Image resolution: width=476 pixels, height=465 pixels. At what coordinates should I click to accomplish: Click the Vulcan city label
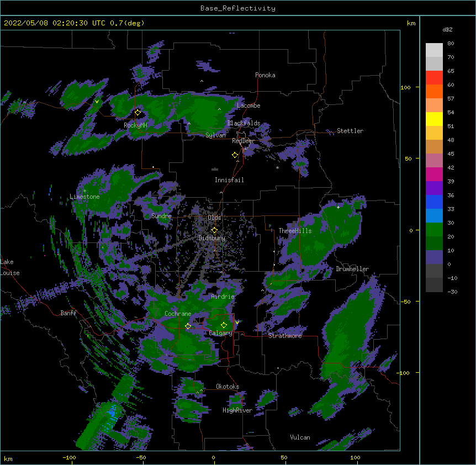[300, 437]
